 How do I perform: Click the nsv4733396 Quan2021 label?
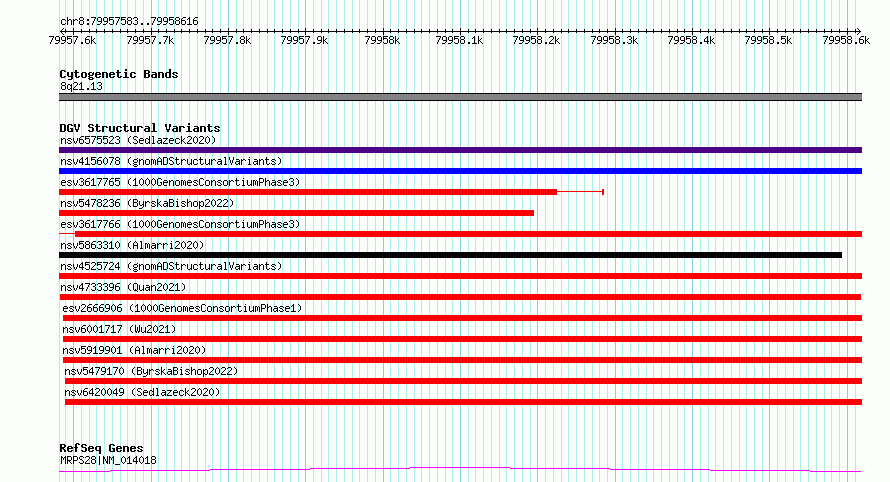pyautogui.click(x=123, y=287)
